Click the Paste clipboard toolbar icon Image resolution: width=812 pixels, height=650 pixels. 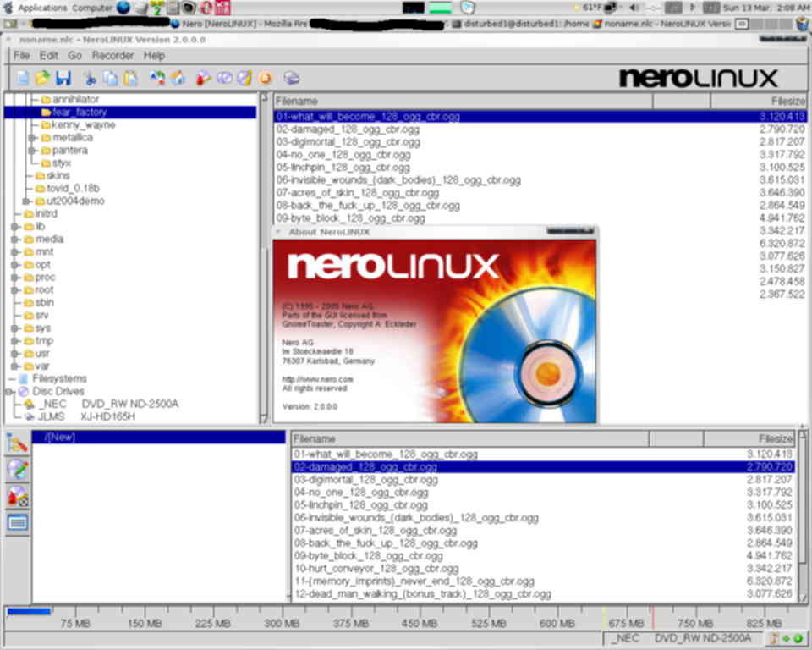point(130,78)
